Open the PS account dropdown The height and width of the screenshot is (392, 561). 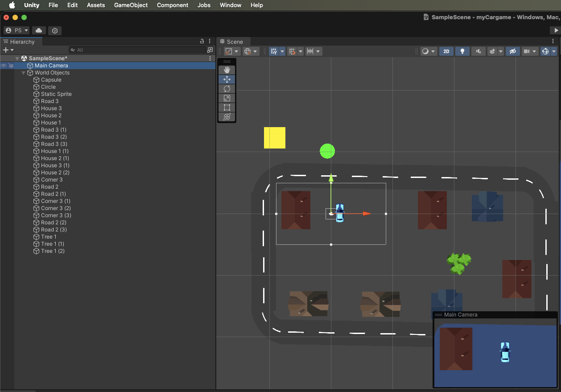16,30
